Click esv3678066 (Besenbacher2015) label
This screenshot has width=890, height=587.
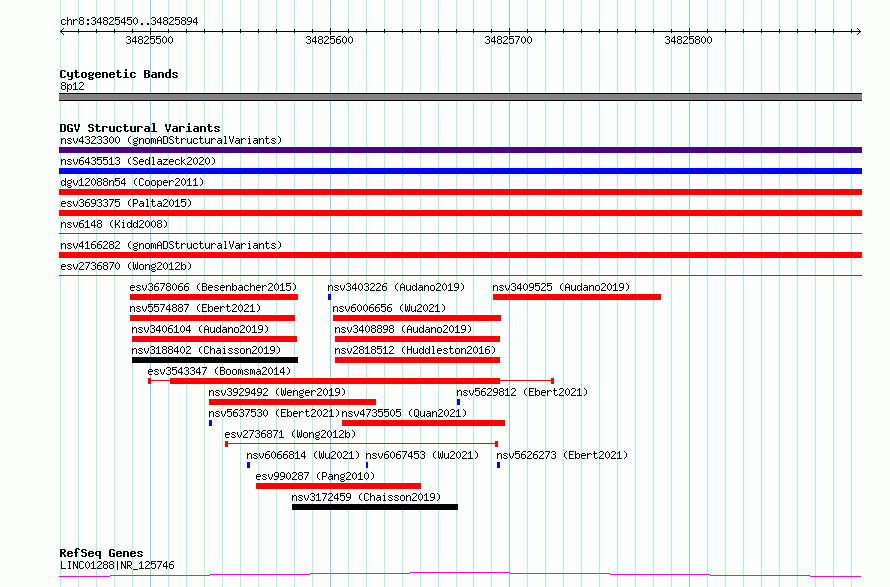[x=213, y=287]
